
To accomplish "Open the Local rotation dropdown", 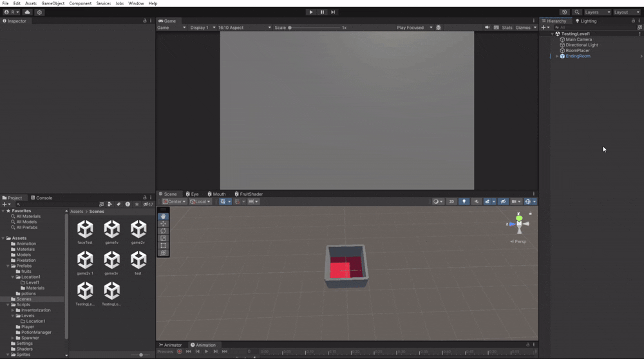I will coord(200,201).
